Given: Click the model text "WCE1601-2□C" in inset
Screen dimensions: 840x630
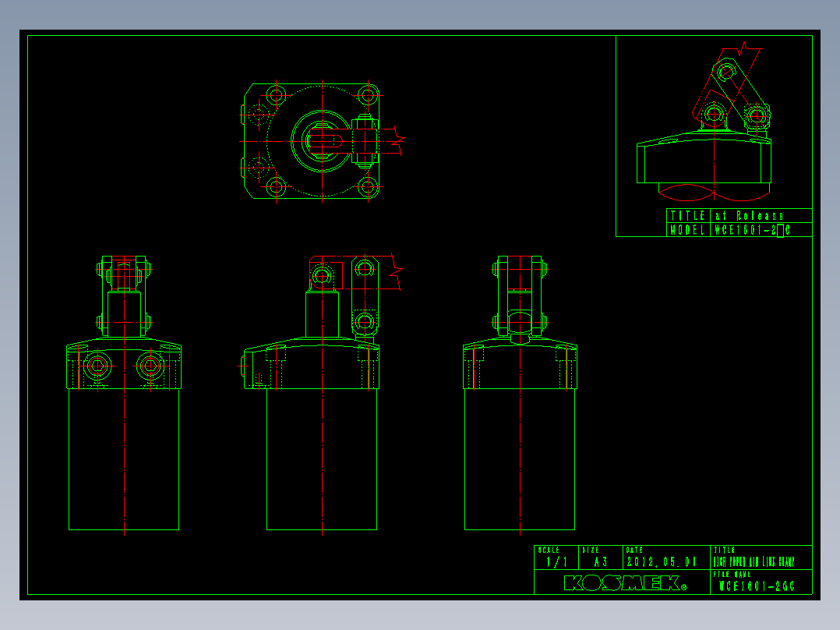Looking at the screenshot, I should coord(752,230).
